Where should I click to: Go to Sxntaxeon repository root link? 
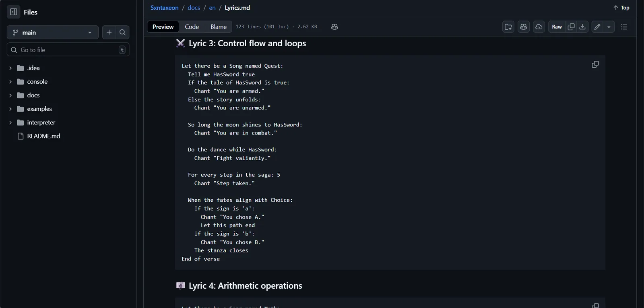coord(164,8)
